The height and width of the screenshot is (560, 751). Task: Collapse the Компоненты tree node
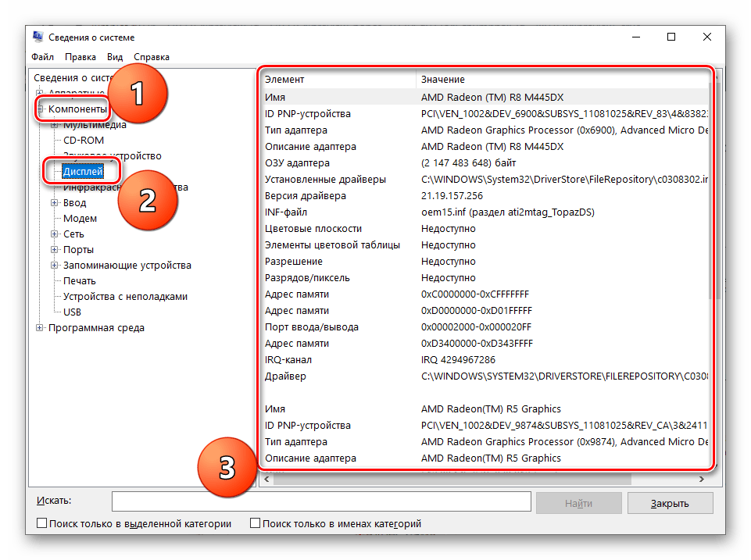coord(40,109)
